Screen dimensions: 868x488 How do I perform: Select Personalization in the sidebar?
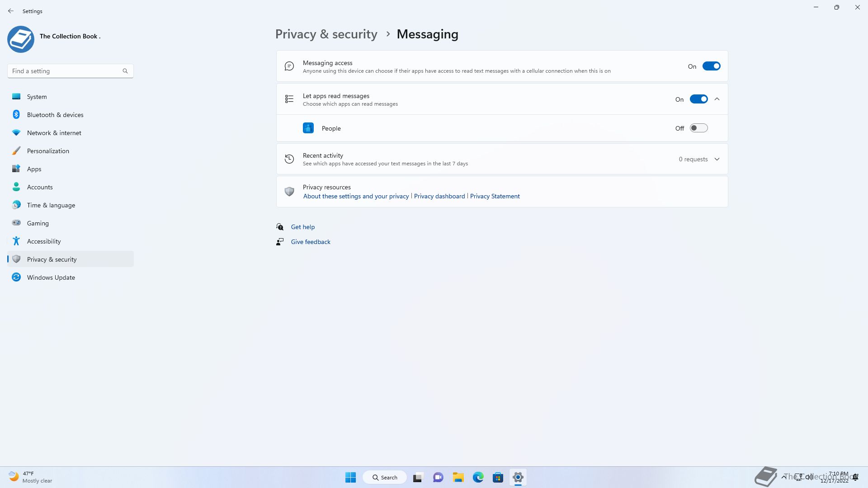[71, 151]
